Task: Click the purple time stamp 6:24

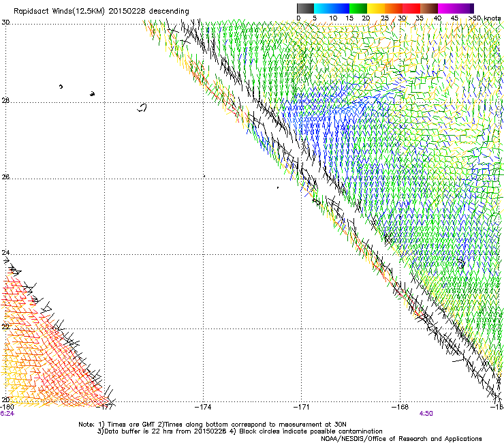Action: [7, 414]
